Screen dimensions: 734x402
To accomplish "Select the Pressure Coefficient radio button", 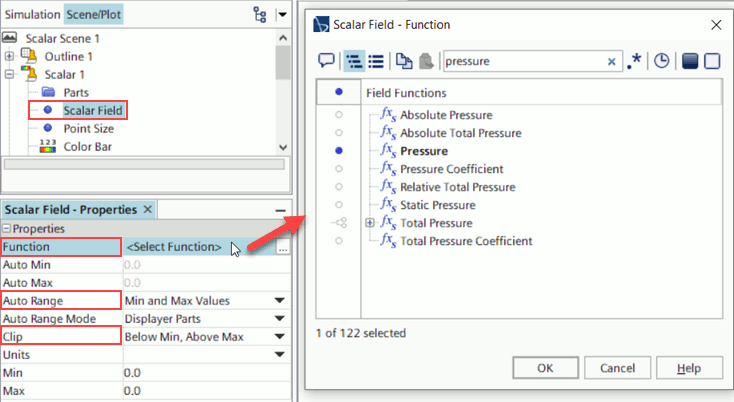I will point(339,169).
